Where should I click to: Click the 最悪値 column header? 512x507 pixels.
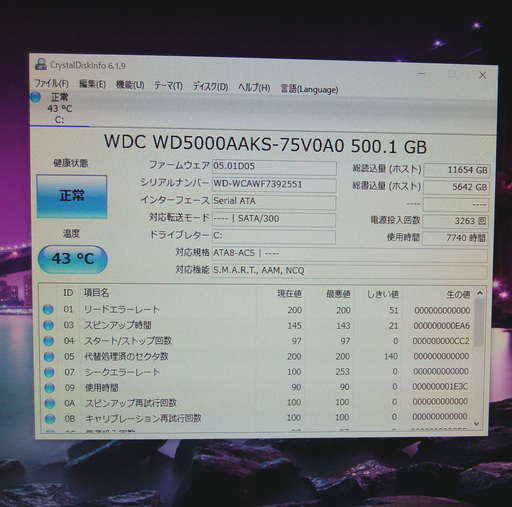329,294
